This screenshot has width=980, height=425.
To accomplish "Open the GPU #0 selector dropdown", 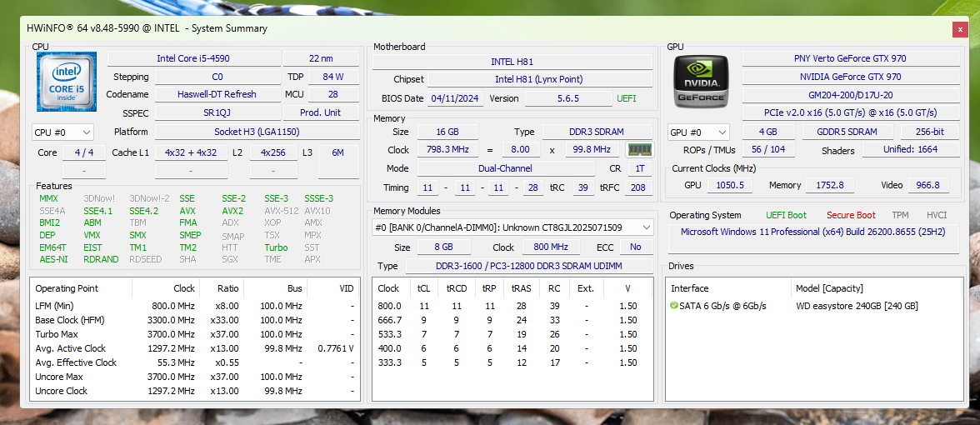I will click(x=698, y=132).
